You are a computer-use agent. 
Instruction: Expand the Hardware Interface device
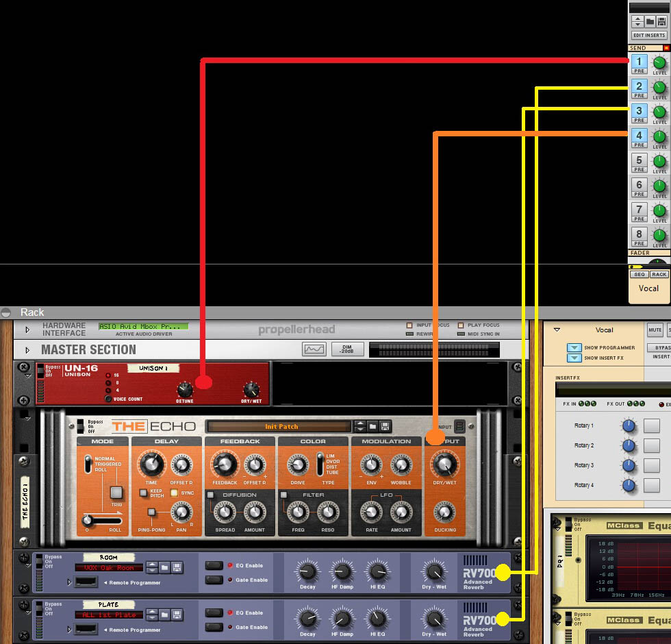[x=27, y=330]
